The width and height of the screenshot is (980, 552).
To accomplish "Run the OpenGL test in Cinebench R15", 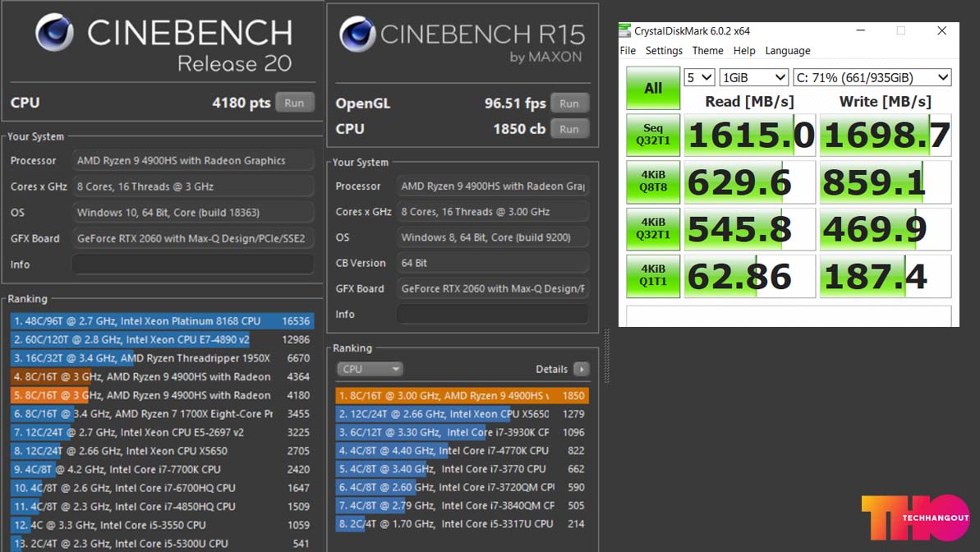I will (x=568, y=103).
